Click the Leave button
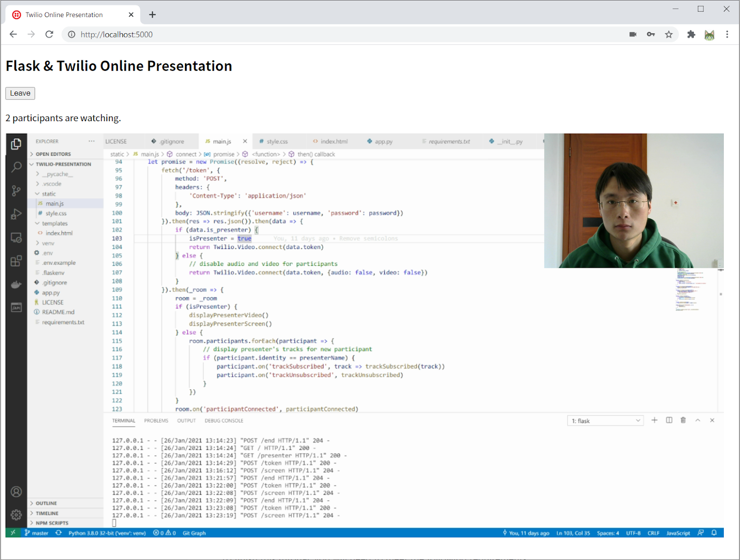Viewport: 740px width, 560px height. pos(20,93)
